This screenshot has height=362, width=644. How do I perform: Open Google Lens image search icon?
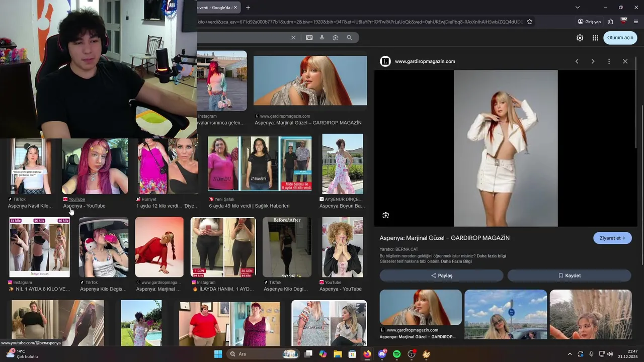click(x=335, y=38)
